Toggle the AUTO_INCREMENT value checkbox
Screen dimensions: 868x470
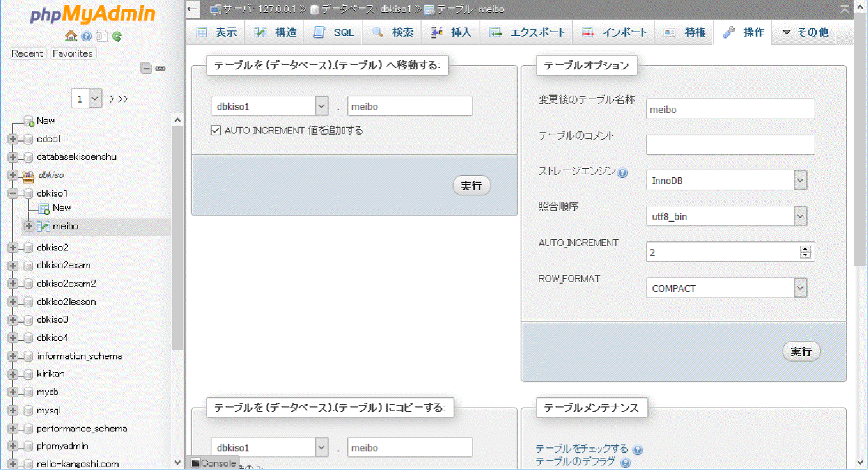tap(216, 131)
